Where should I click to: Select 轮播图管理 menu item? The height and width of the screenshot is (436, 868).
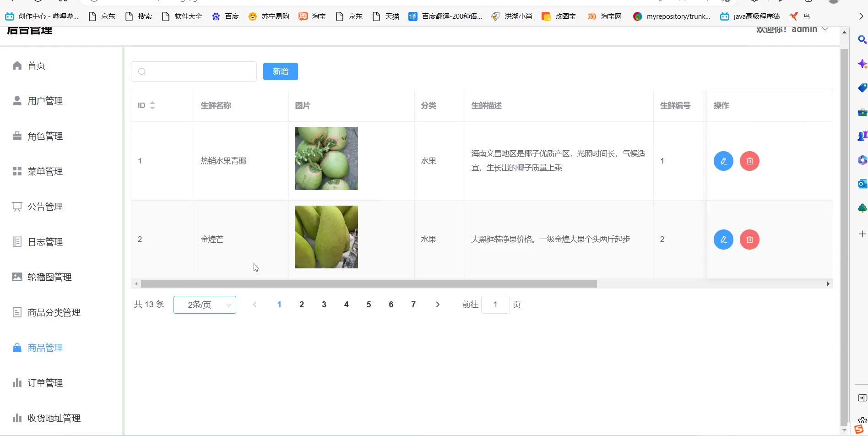(49, 277)
